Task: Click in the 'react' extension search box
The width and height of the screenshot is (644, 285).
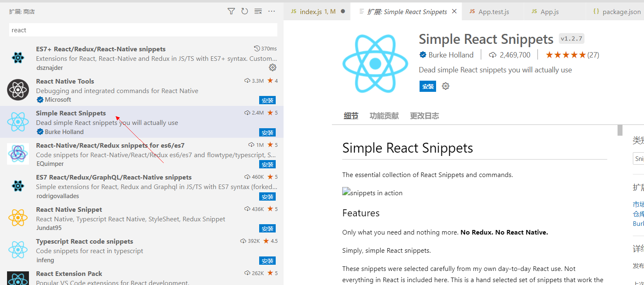Action: pyautogui.click(x=143, y=30)
